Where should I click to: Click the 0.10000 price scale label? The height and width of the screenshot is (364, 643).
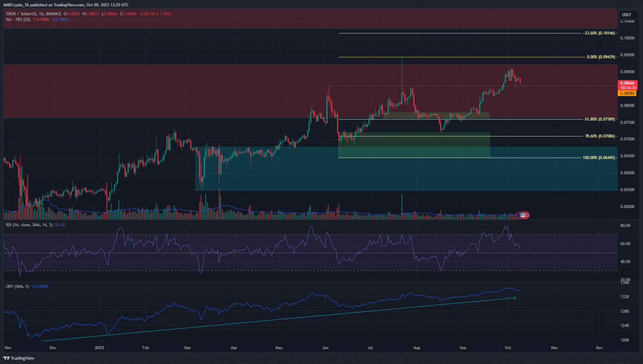coord(627,38)
